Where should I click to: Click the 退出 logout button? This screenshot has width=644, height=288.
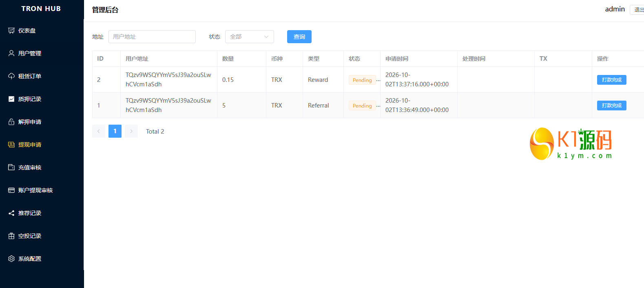point(638,10)
